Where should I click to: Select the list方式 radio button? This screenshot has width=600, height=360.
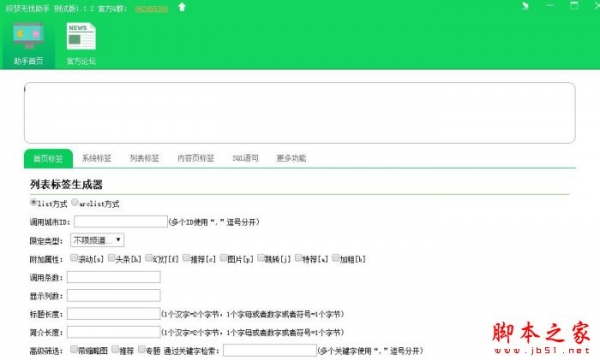tap(34, 202)
